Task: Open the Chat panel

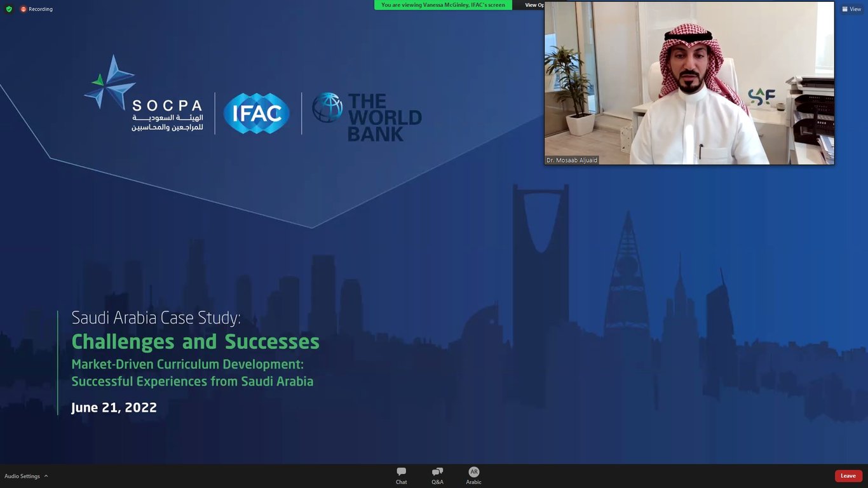Action: point(401,476)
